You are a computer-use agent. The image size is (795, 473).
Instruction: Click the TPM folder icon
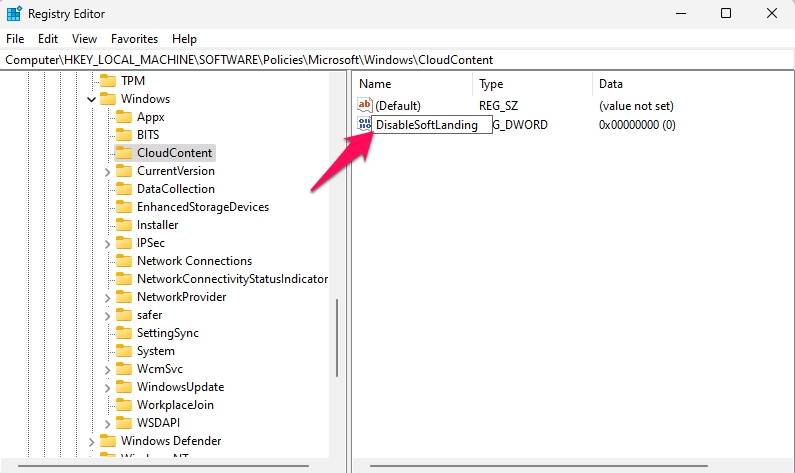pyautogui.click(x=107, y=81)
